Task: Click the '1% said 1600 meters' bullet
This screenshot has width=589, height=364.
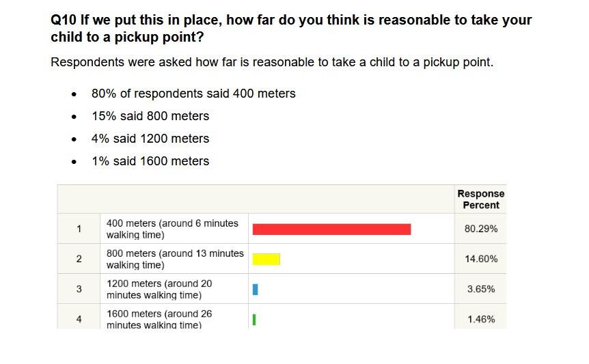Action: click(x=150, y=161)
